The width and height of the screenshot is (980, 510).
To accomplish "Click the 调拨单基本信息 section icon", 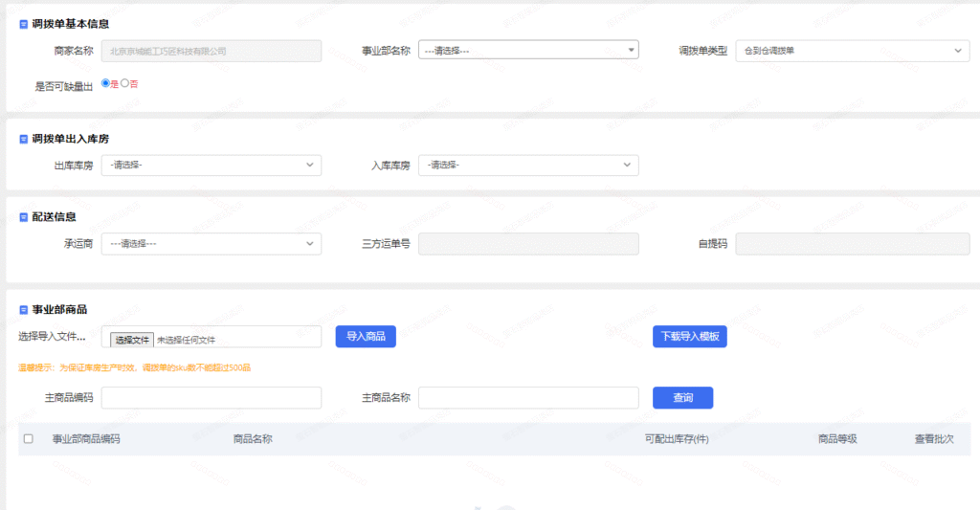I will coord(23,23).
